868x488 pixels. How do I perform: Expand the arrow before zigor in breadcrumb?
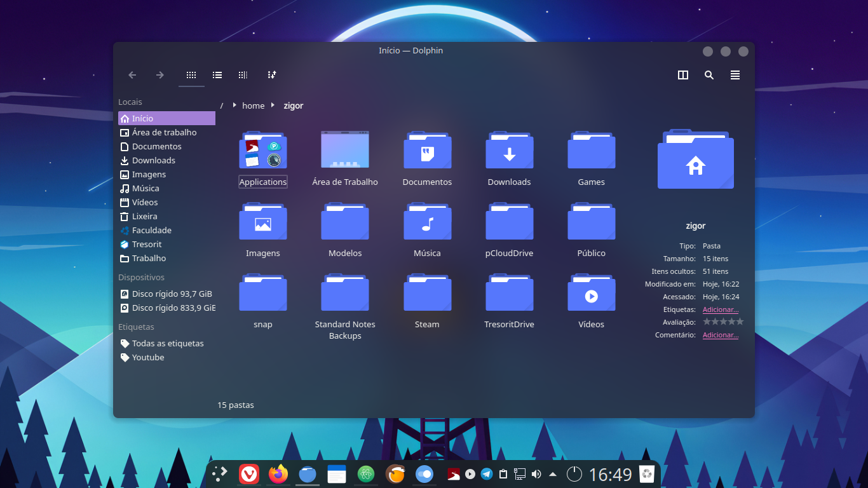(x=273, y=105)
